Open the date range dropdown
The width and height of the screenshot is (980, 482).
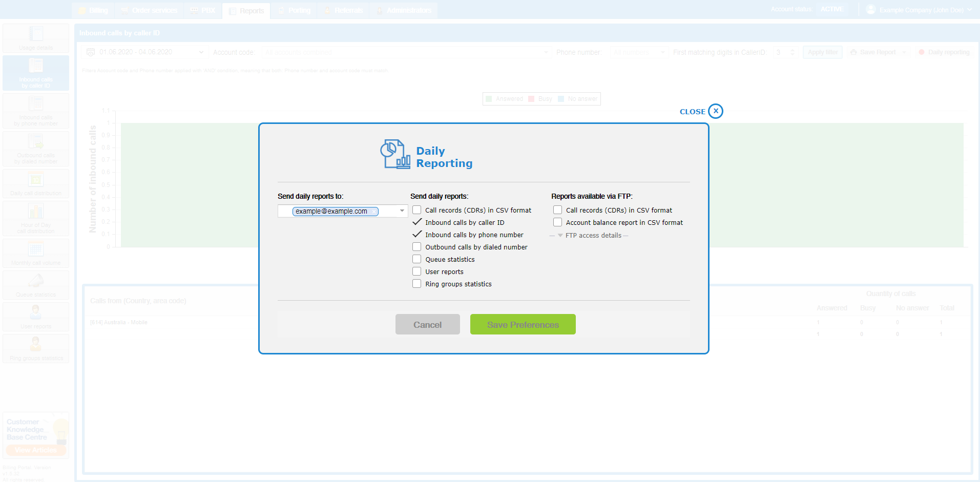coord(145,52)
